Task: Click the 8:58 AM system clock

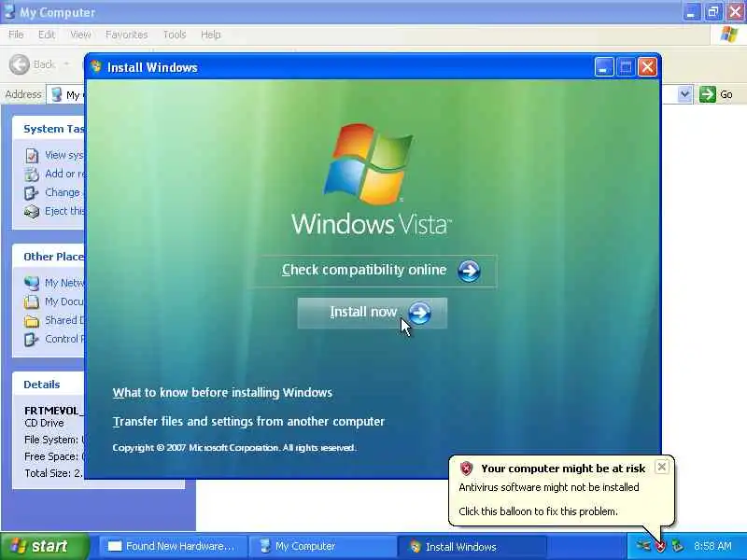Action: point(712,546)
